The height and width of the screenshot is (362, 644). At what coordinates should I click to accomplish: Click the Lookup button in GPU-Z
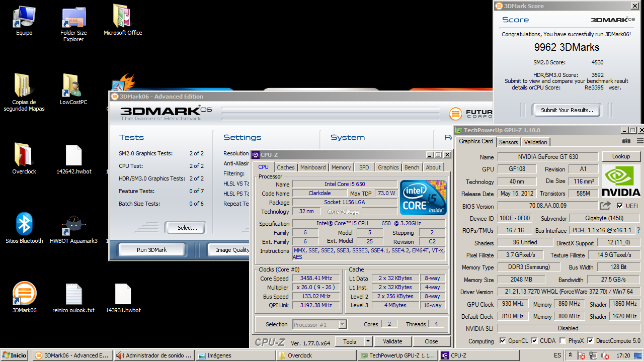621,157
